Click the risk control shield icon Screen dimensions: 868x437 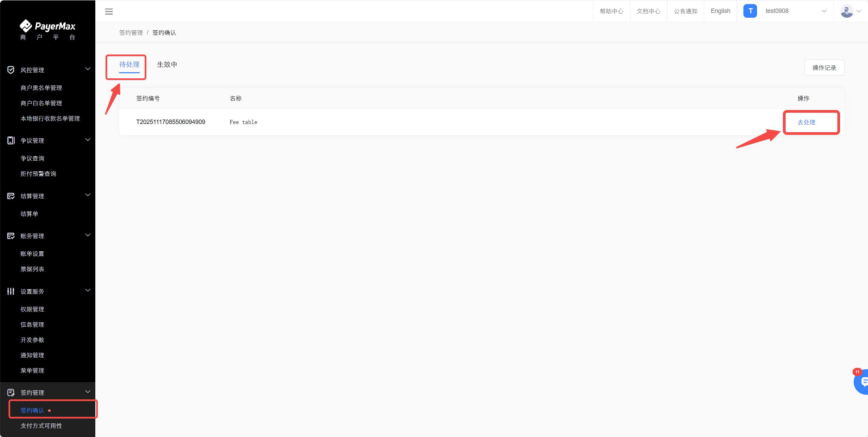pos(11,70)
